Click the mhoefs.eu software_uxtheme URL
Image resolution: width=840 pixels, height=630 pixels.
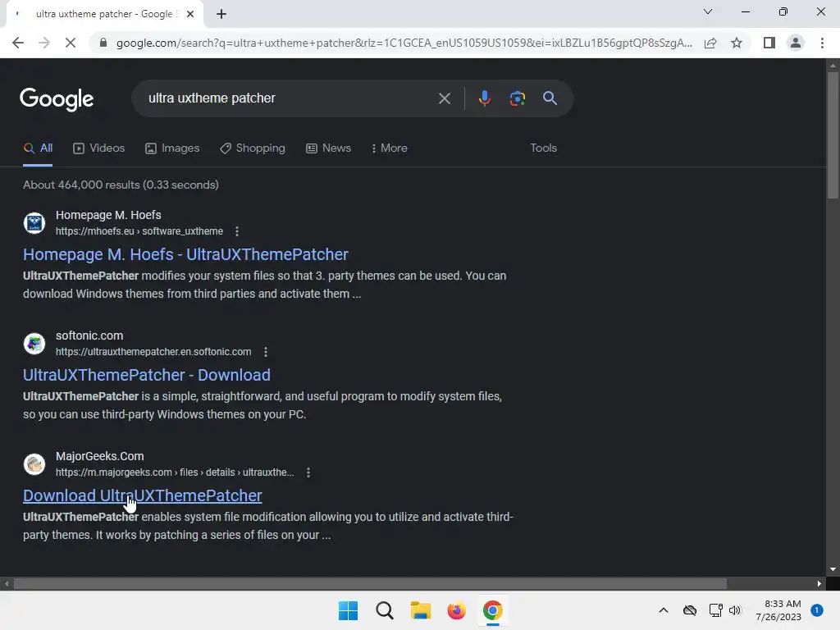coord(139,231)
